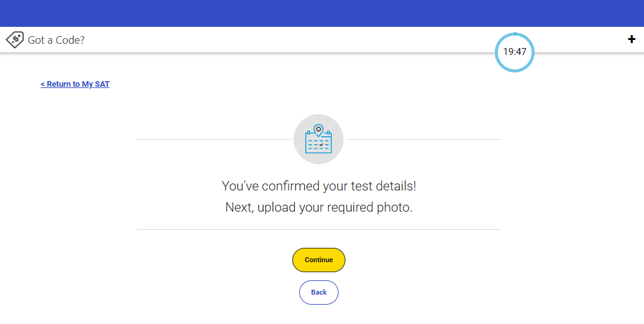Click the divider line above Continue button
The width and height of the screenshot is (644, 324).
pyautogui.click(x=319, y=229)
